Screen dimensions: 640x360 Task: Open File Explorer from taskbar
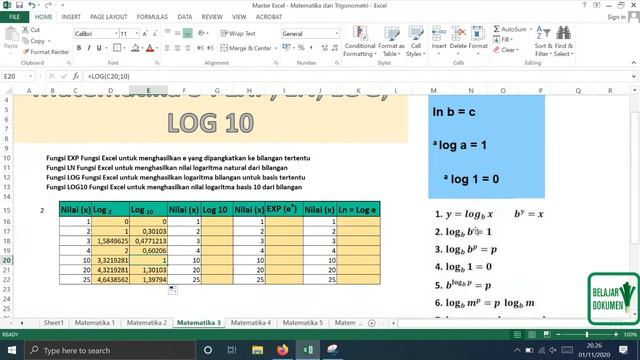pyautogui.click(x=257, y=350)
